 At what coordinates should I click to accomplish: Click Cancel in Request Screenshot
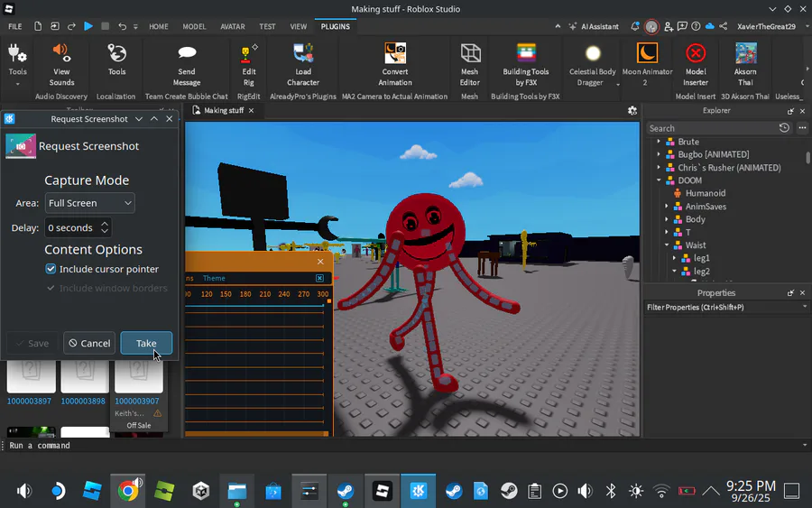[89, 343]
